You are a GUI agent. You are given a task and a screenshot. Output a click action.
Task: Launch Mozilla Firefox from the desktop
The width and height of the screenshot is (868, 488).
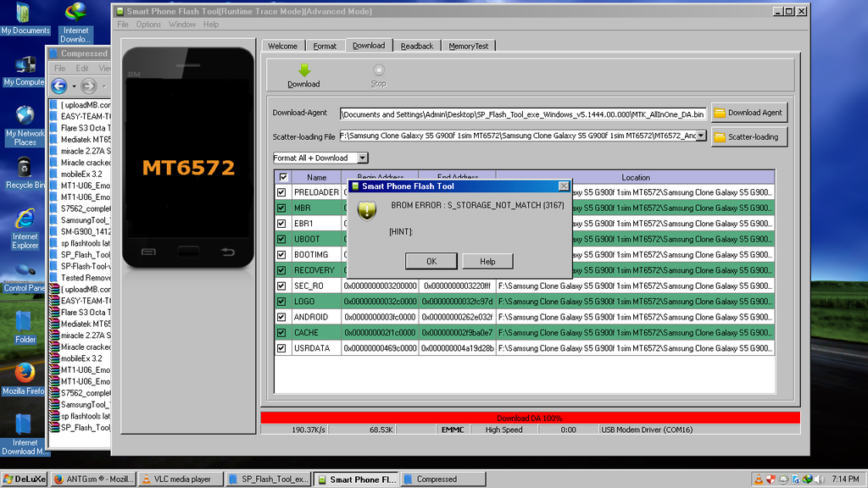click(x=25, y=374)
